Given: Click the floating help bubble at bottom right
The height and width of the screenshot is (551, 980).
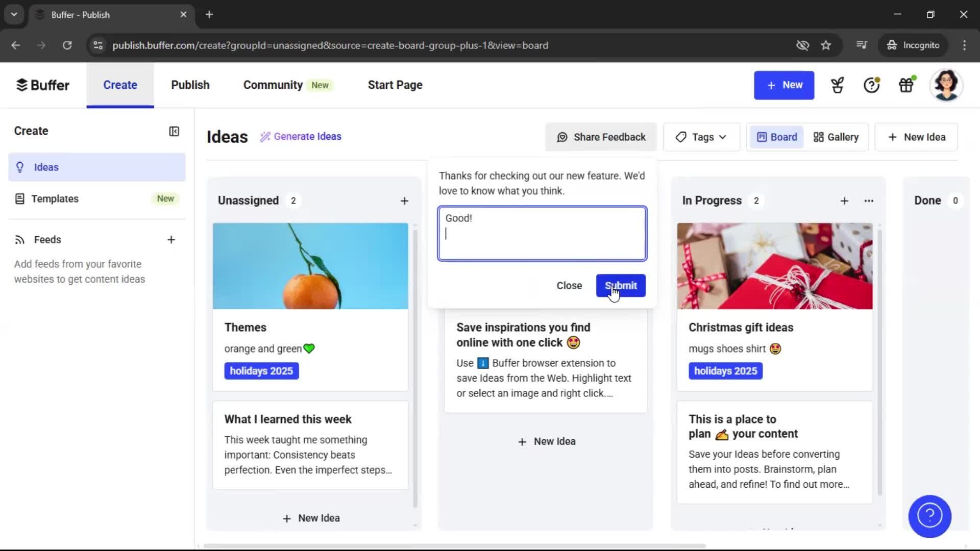Looking at the screenshot, I should (929, 516).
